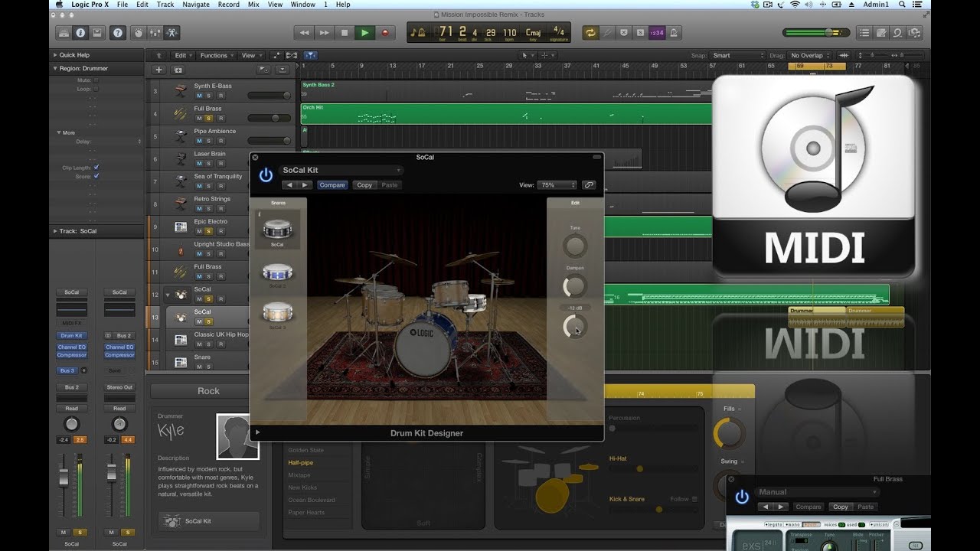The image size is (980, 551).
Task: Toggle the transport Solo button
Action: coord(640,33)
